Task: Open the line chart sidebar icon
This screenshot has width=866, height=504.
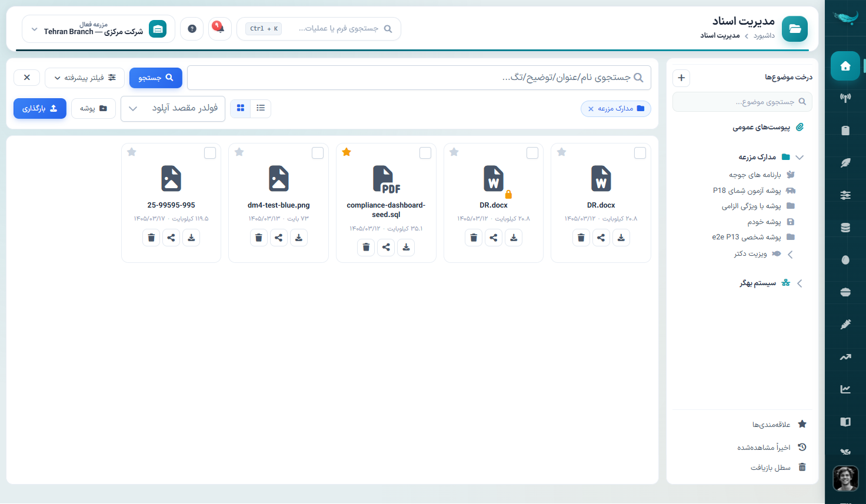Action: coord(845,389)
